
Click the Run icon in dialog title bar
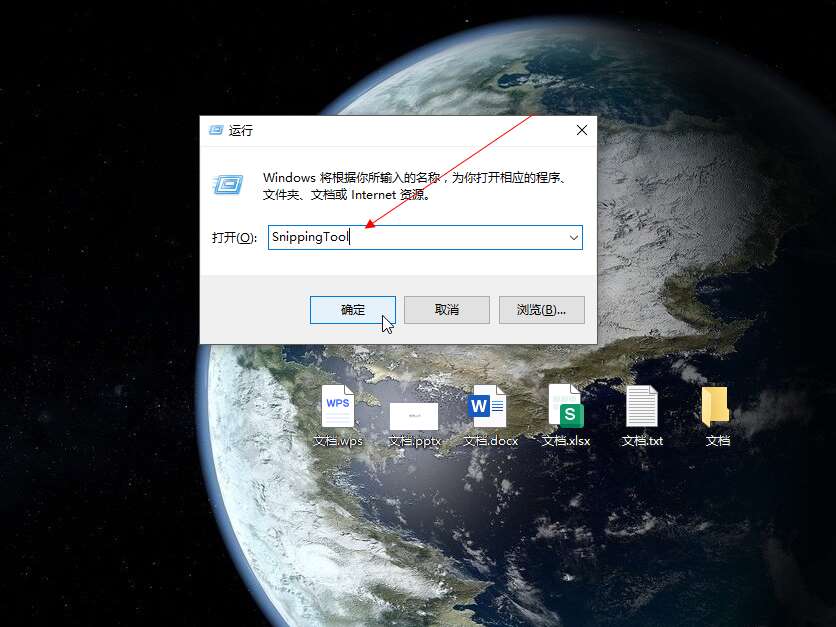tap(216, 130)
